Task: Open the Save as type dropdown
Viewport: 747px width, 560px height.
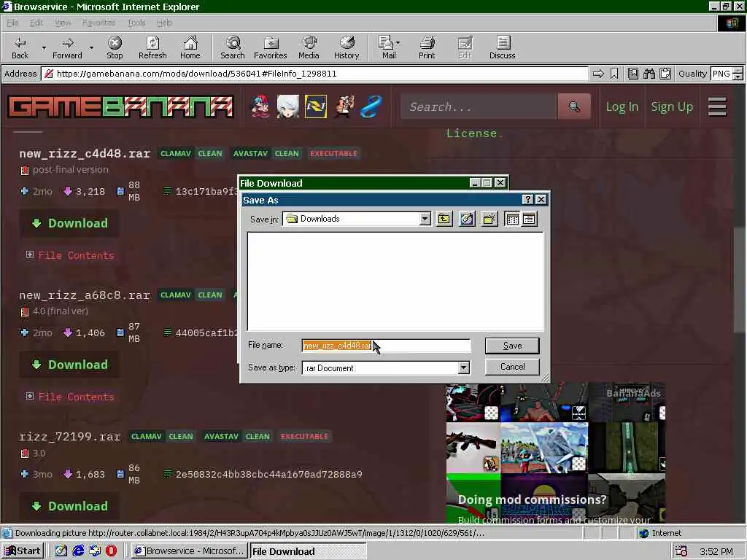Action: tap(463, 367)
